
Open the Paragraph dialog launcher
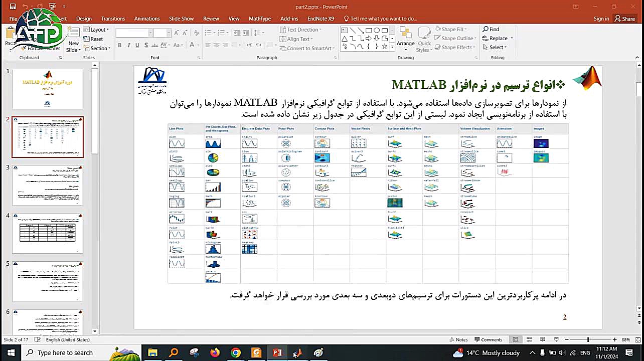tap(335, 58)
